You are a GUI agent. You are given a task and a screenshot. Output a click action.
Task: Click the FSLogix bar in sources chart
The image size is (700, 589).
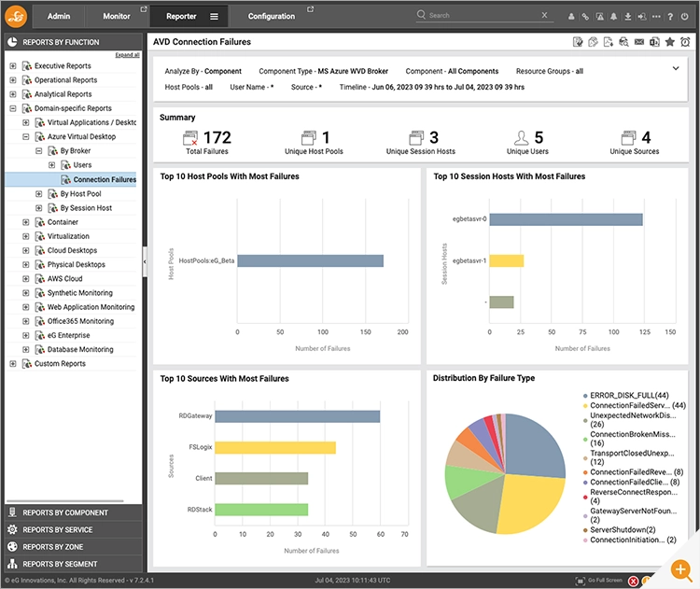tap(275, 447)
